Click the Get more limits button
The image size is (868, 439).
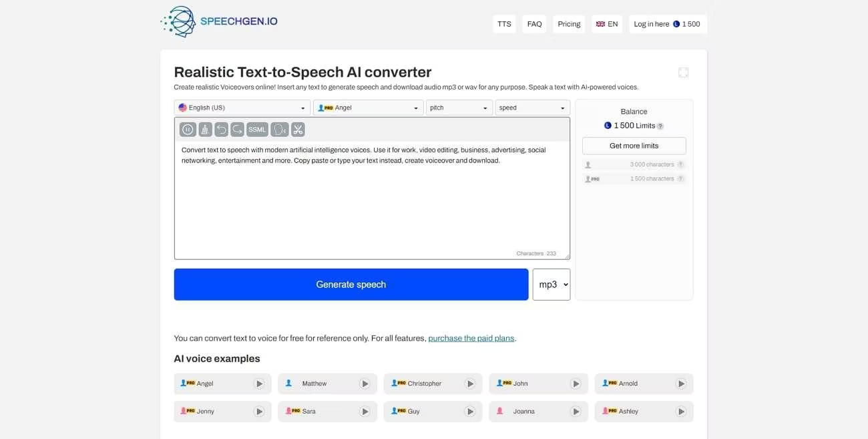[633, 145]
